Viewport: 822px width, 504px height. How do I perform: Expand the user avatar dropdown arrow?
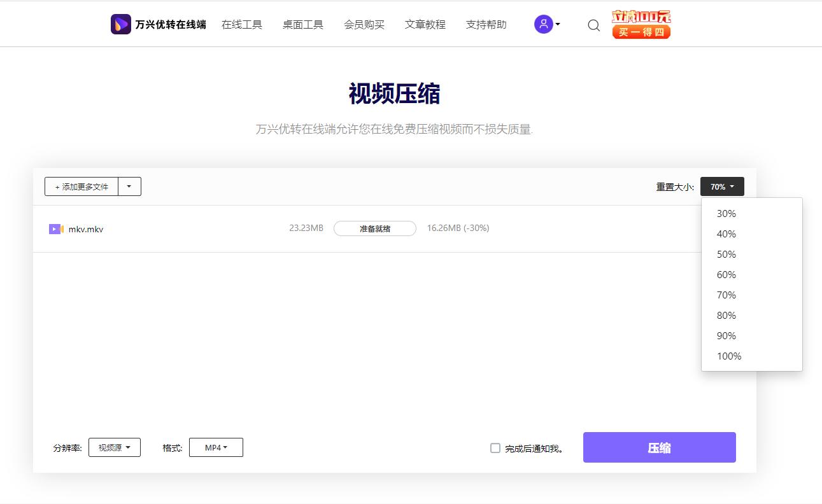click(556, 24)
